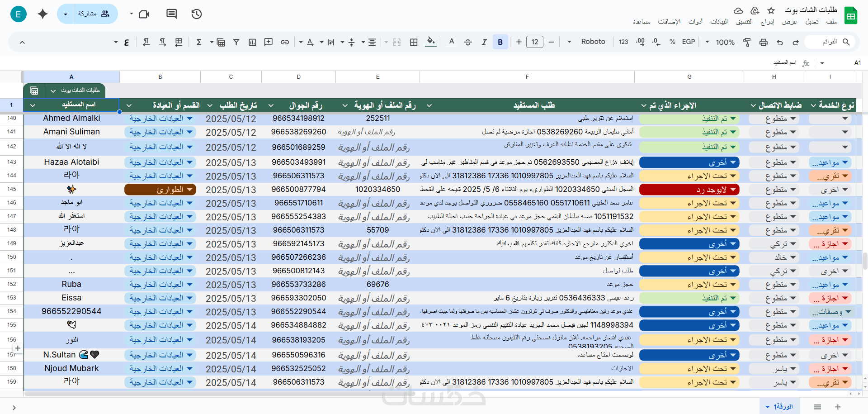Open the البيانات menu
Image resolution: width=868 pixels, height=414 pixels.
click(719, 22)
